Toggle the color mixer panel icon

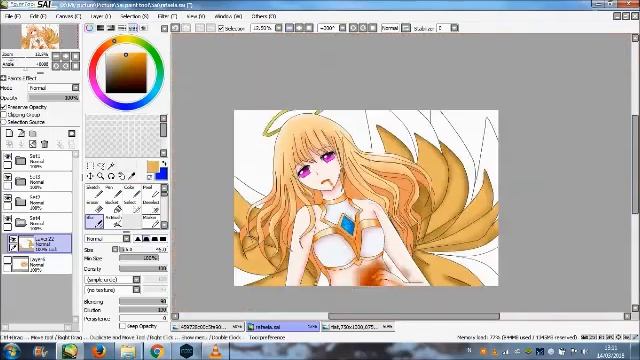(122, 28)
